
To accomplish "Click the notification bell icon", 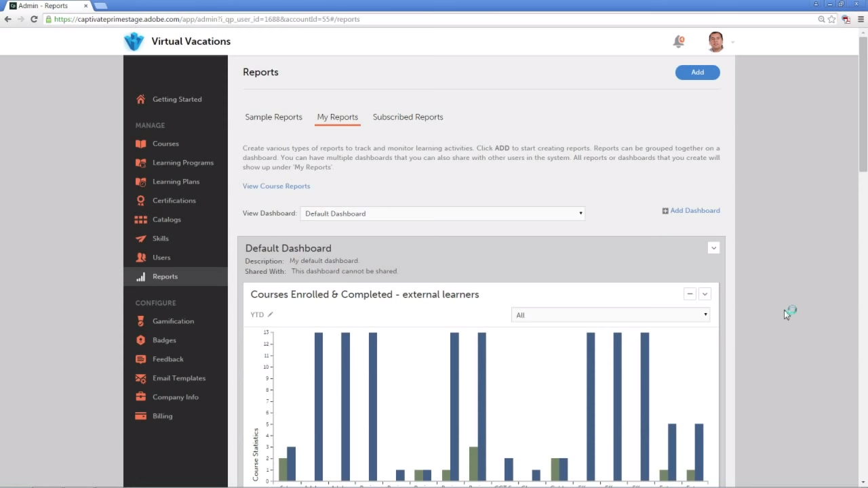I will 678,42.
